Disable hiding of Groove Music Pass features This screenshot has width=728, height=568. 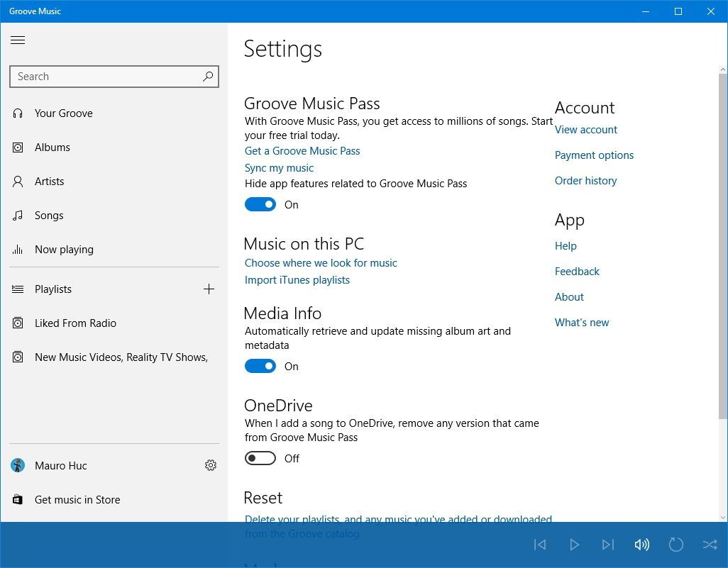pyautogui.click(x=260, y=204)
